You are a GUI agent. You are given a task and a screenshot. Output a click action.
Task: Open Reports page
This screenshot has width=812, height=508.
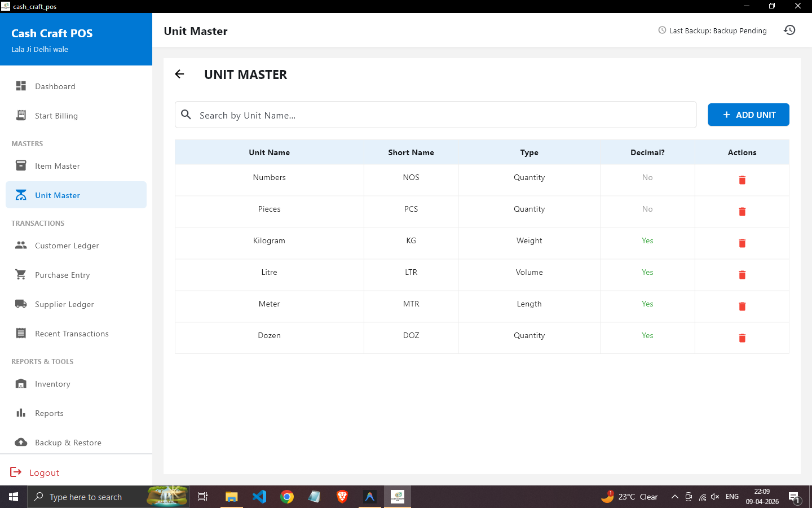pos(76,413)
